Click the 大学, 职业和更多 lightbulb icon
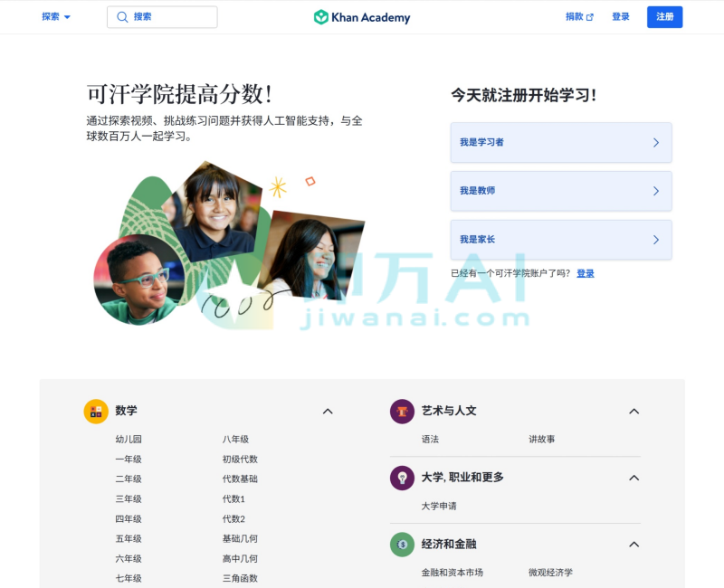 pos(402,478)
